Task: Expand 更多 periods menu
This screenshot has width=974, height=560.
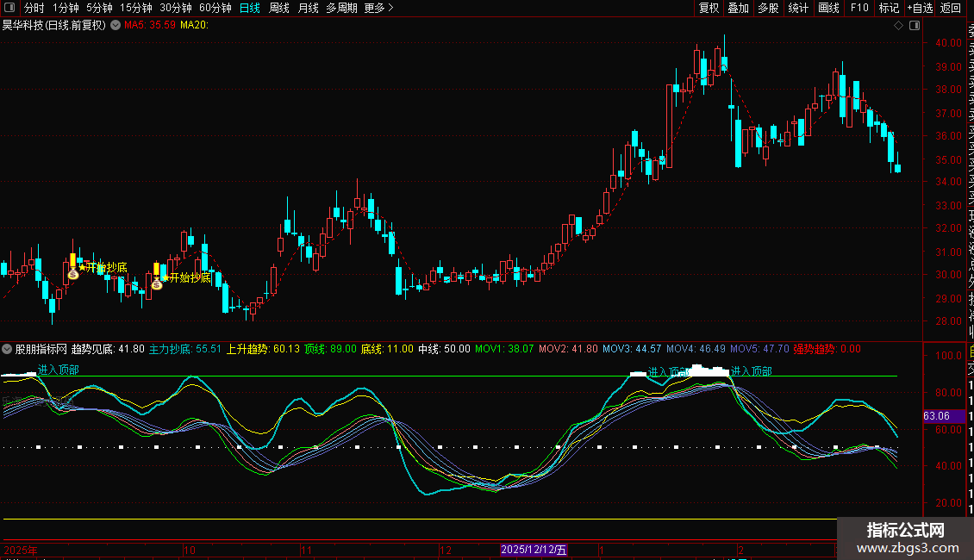Action: point(378,8)
